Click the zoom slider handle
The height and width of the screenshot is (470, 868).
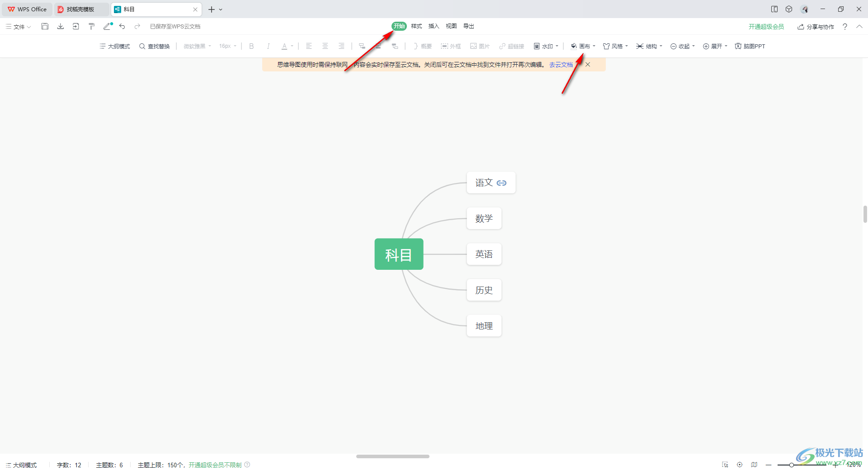pos(792,465)
